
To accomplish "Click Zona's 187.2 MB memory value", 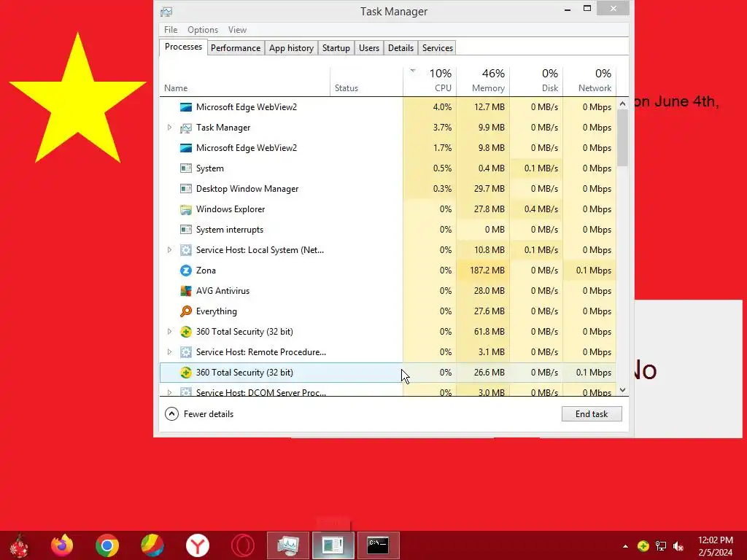I will pos(487,271).
